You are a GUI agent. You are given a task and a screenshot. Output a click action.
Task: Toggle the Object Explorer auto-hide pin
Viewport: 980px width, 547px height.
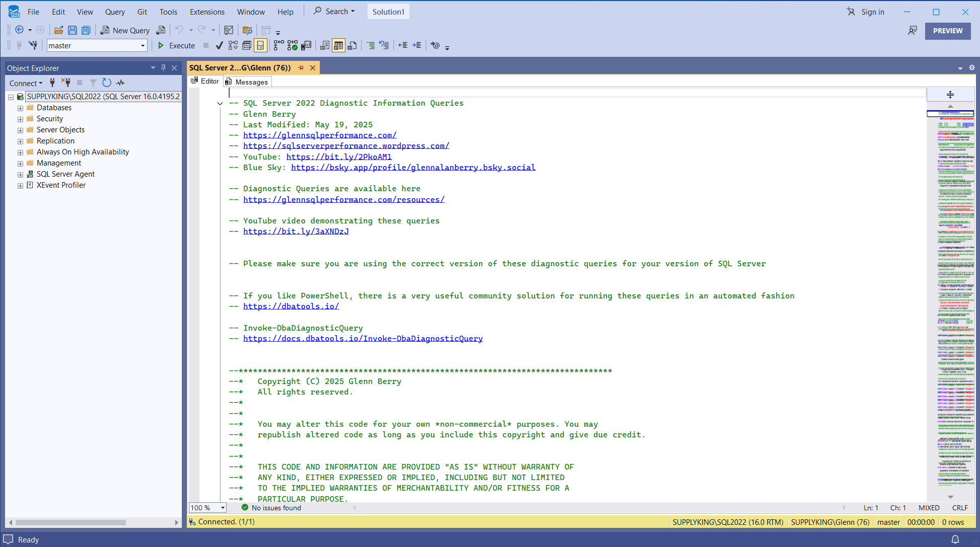pyautogui.click(x=163, y=68)
